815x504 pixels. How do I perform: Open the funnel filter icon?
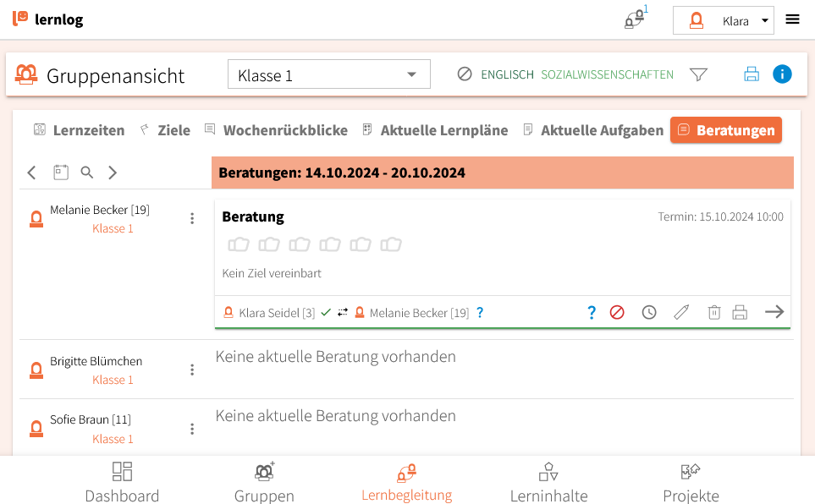point(698,74)
